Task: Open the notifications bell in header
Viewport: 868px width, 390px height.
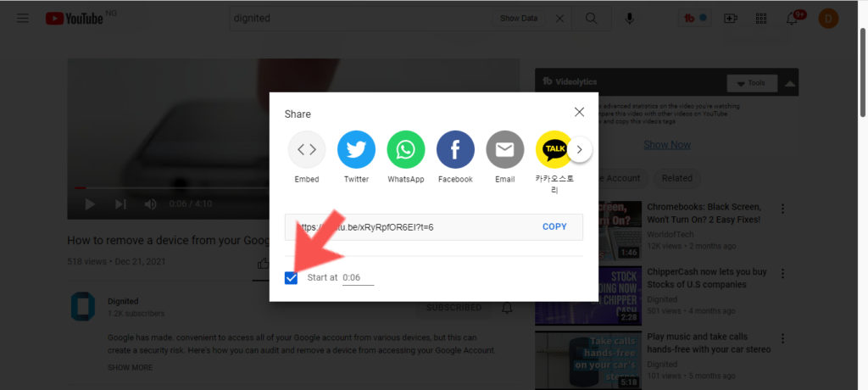Action: tap(793, 19)
